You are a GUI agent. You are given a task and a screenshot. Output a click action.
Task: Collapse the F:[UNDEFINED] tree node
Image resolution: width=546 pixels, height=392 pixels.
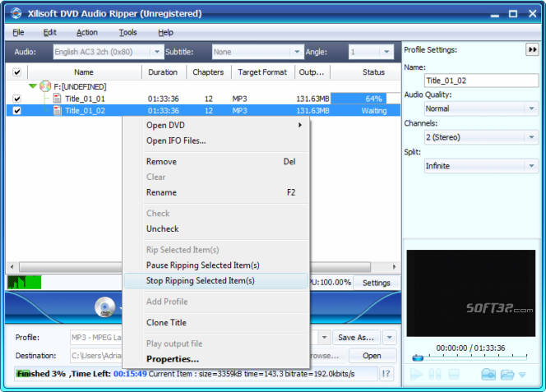33,86
